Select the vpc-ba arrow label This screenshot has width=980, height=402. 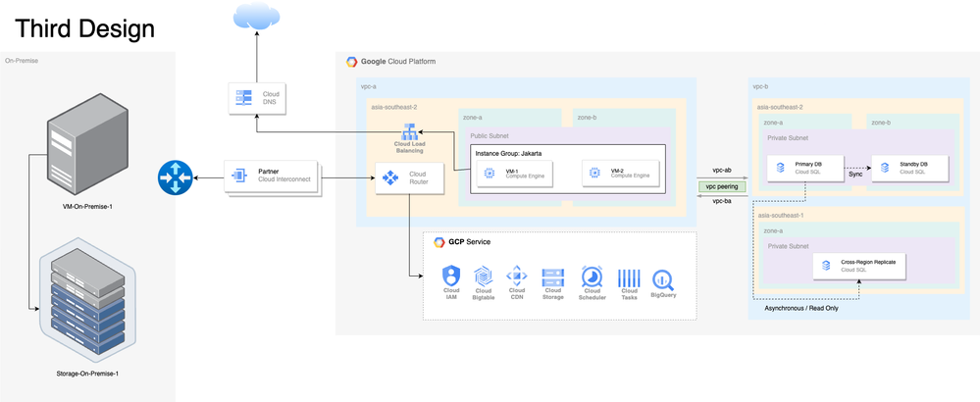(x=722, y=201)
